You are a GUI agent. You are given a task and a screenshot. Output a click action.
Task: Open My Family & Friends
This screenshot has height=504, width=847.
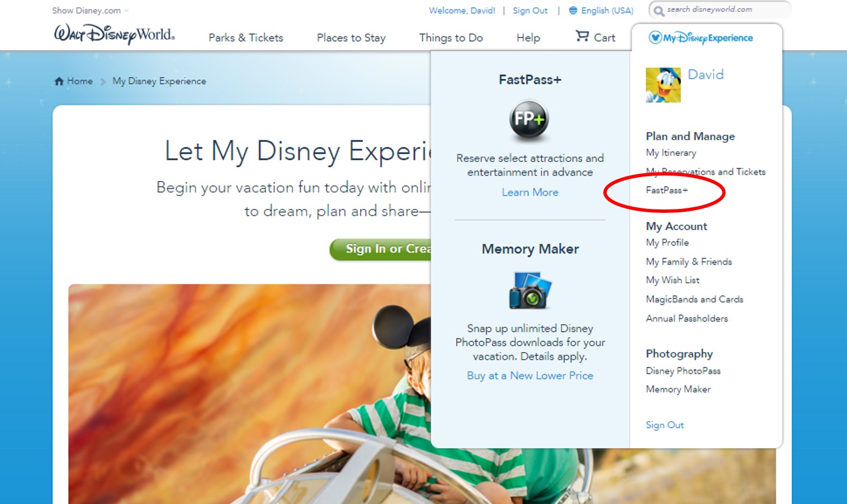[x=689, y=261]
